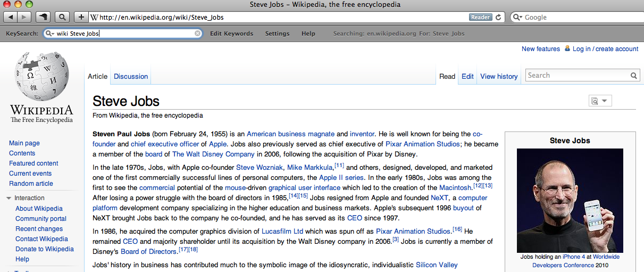
Task: Open Featured content link
Action: 34,163
